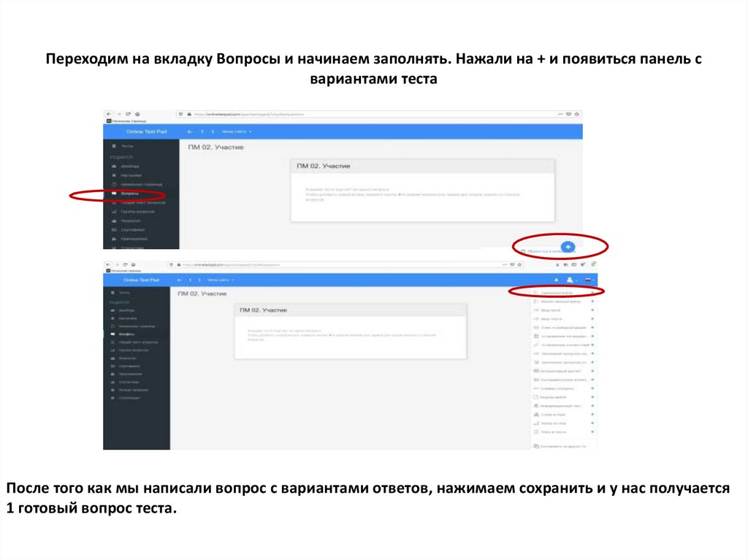Image resolution: width=748 pixels, height=560 pixels.
Task: Click the Online Test Pad logo in the lower screenshot
Action: tap(141, 280)
